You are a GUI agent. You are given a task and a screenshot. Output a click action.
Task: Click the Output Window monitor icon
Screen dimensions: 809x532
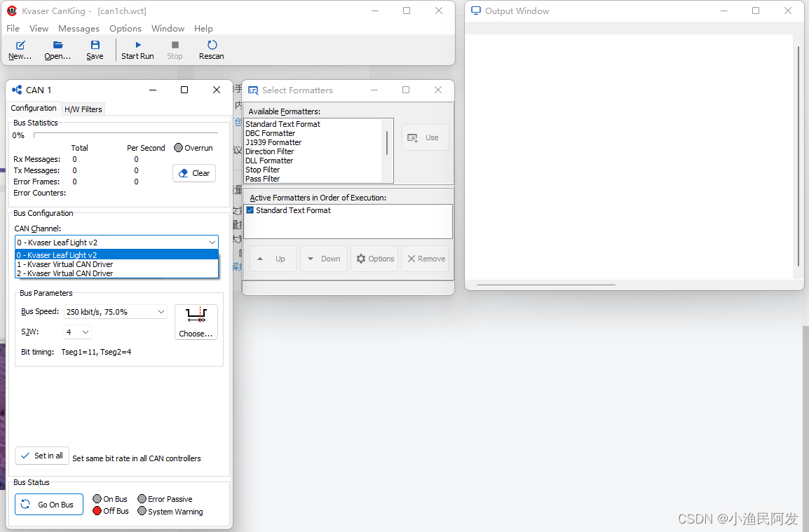[x=476, y=11]
